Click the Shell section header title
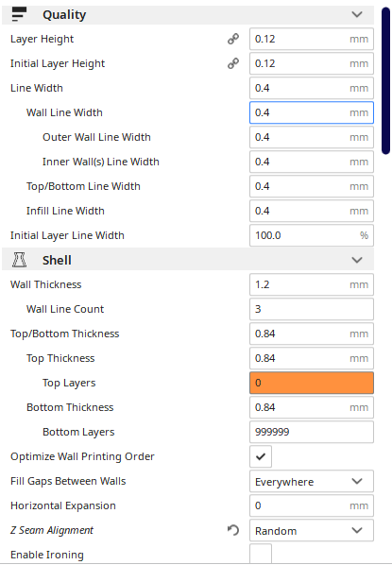Image resolution: width=392 pixels, height=565 pixels. pos(57,260)
